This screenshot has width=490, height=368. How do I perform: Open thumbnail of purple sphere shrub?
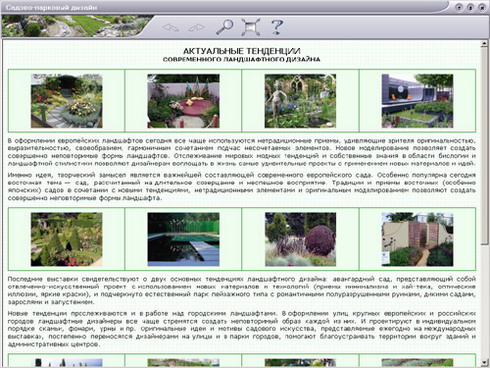300,239
